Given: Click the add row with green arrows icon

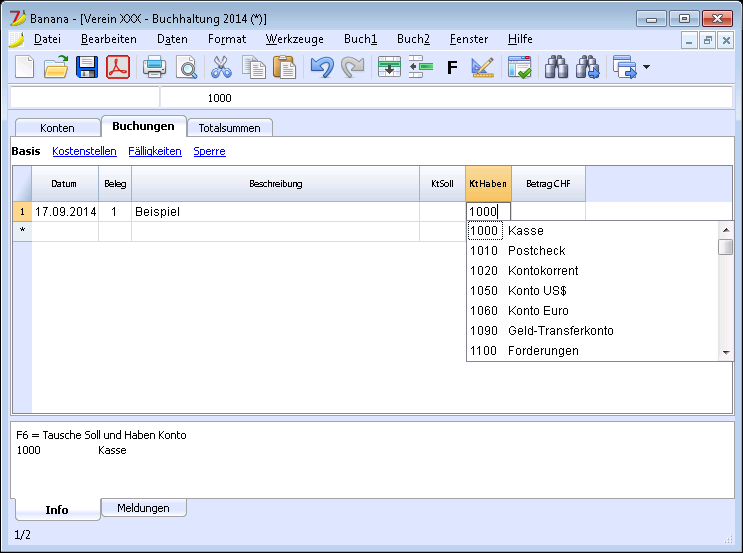Looking at the screenshot, I should click(421, 67).
